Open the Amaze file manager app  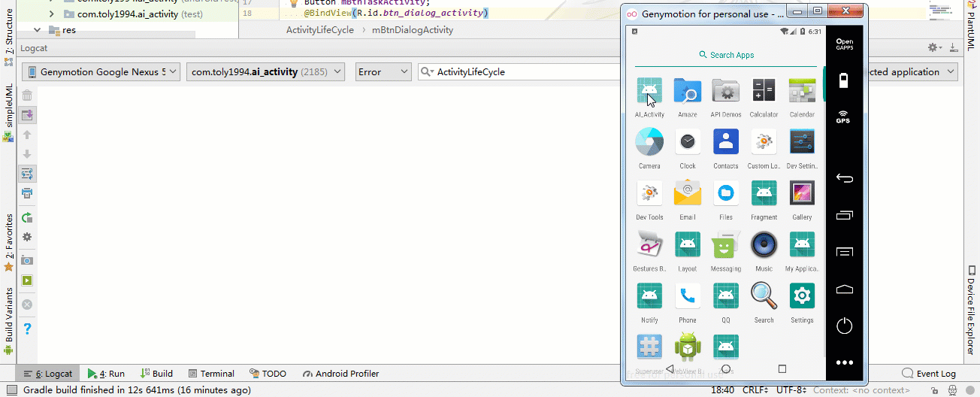coord(687,92)
